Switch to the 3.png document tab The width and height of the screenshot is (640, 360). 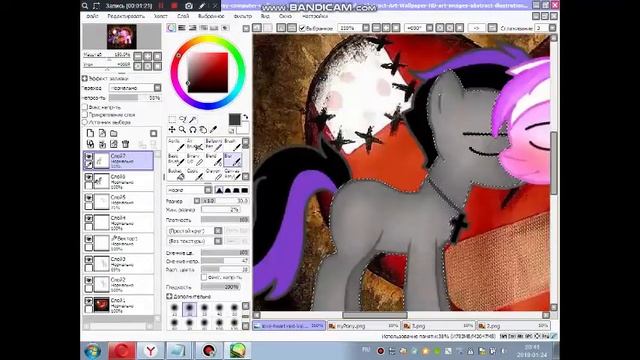(438, 326)
